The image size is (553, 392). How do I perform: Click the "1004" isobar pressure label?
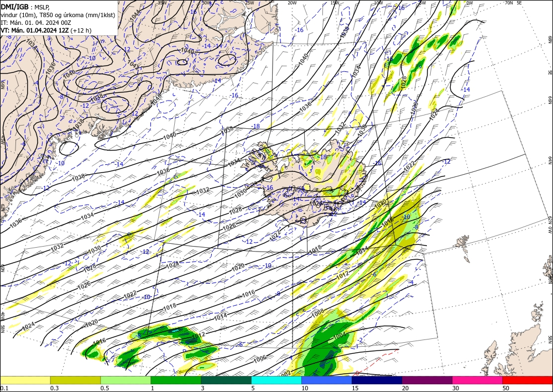[x=340, y=336]
